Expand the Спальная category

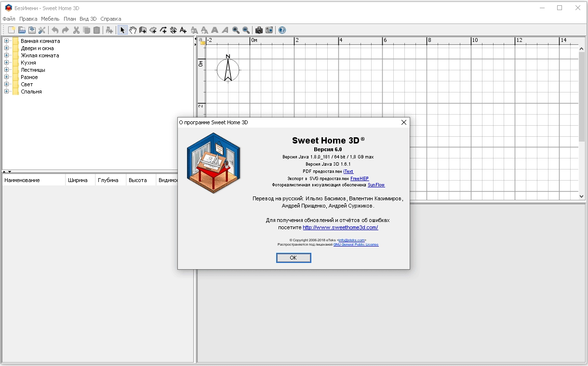[7, 91]
